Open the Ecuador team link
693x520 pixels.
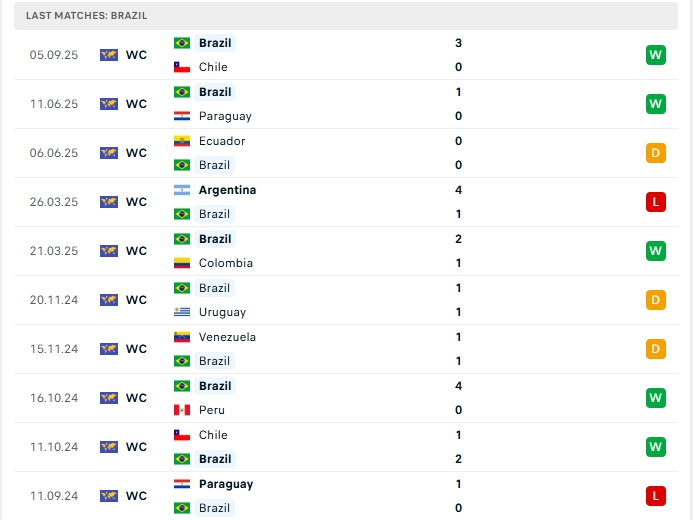(x=222, y=141)
